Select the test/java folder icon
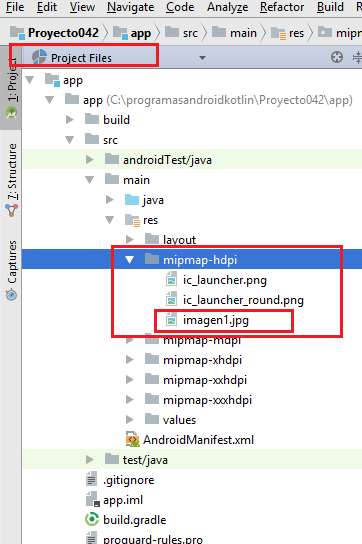This screenshot has width=362, height=544. pos(112,459)
